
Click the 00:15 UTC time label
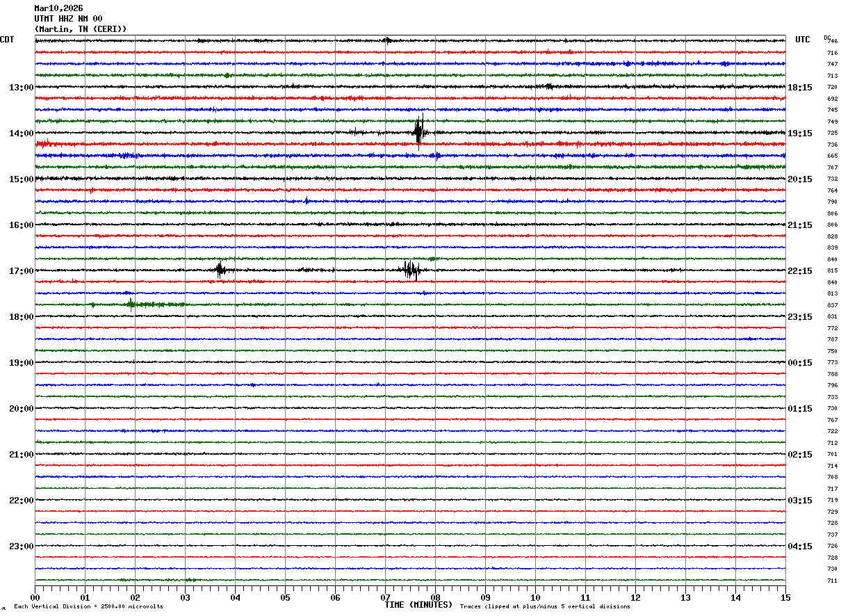tap(800, 363)
